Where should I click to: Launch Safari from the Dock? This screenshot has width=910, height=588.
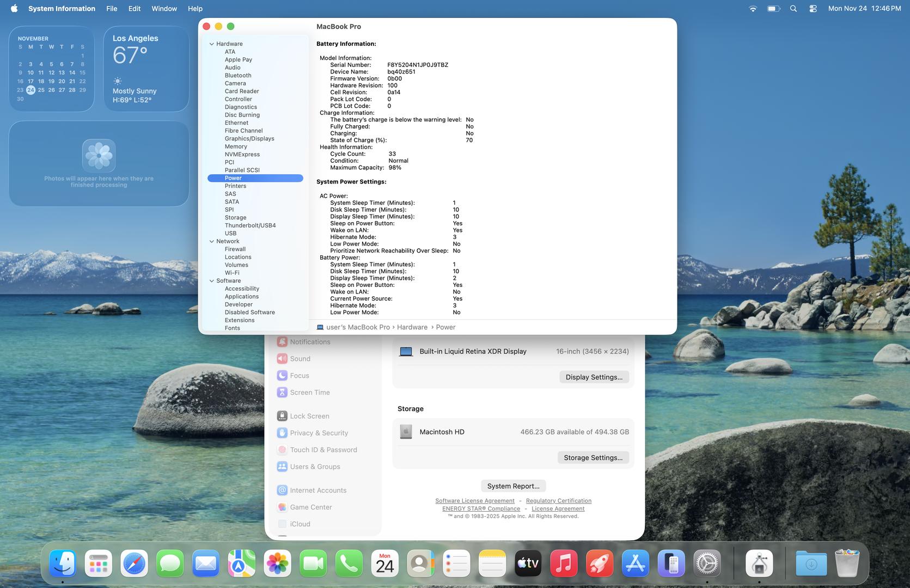pos(134,563)
